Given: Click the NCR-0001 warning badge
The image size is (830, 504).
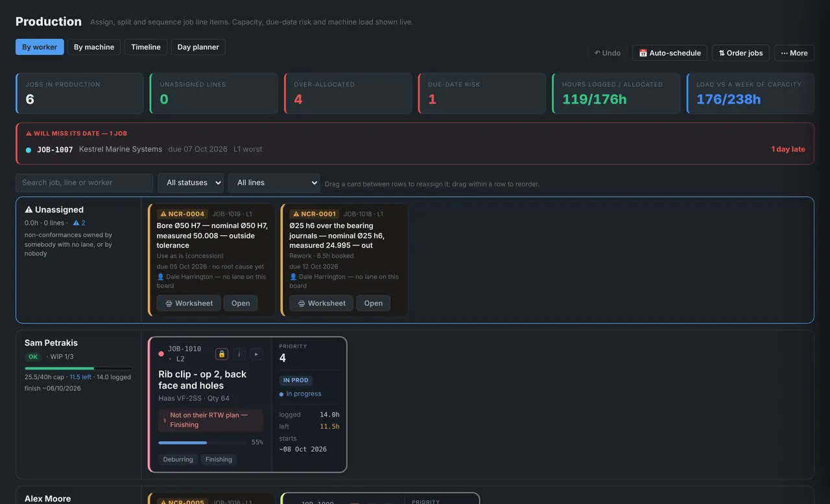Looking at the screenshot, I should [x=314, y=214].
